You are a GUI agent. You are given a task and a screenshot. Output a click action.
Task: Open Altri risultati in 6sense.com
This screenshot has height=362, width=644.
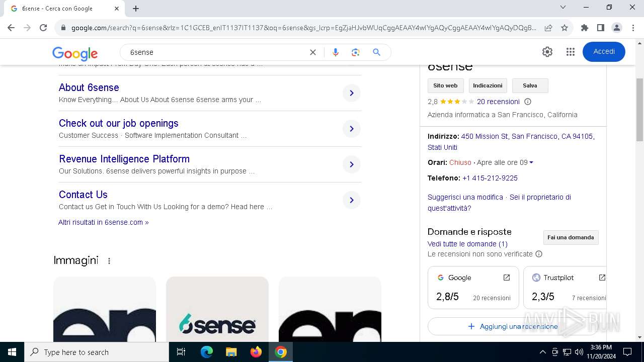click(104, 222)
